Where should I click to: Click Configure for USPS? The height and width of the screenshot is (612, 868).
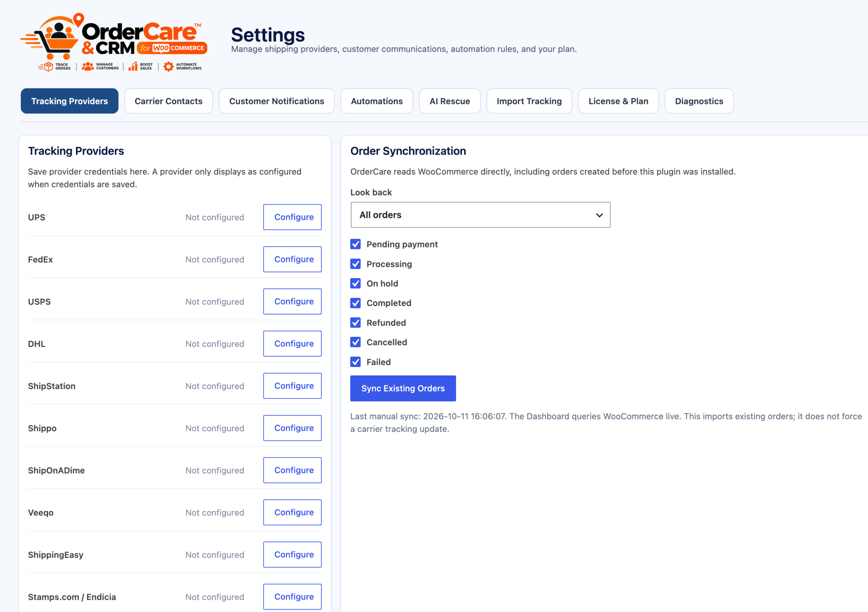pos(293,302)
